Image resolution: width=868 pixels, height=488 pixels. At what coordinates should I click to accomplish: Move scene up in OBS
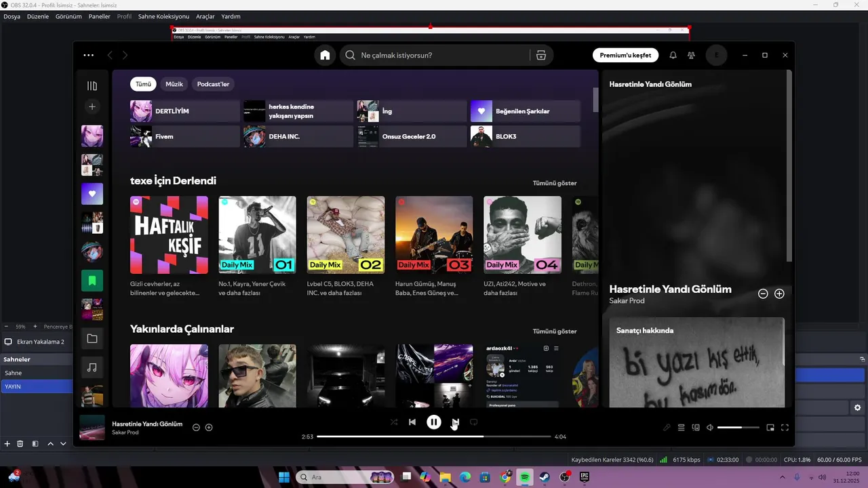point(50,444)
